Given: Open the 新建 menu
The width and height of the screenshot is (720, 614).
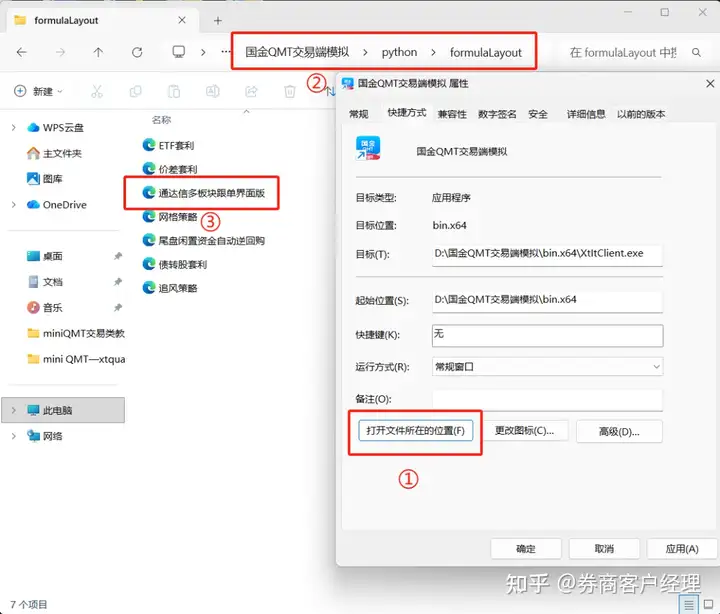Looking at the screenshot, I should pos(39,91).
